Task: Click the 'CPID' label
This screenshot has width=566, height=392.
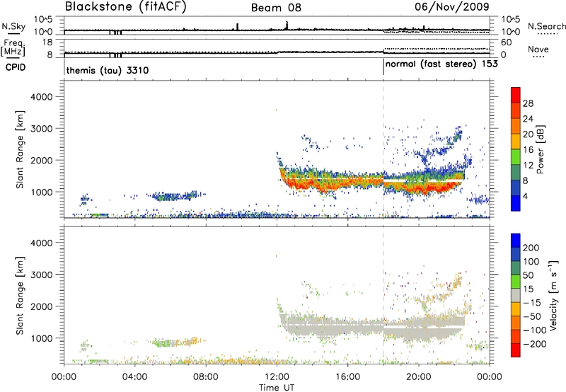Action: (x=16, y=67)
